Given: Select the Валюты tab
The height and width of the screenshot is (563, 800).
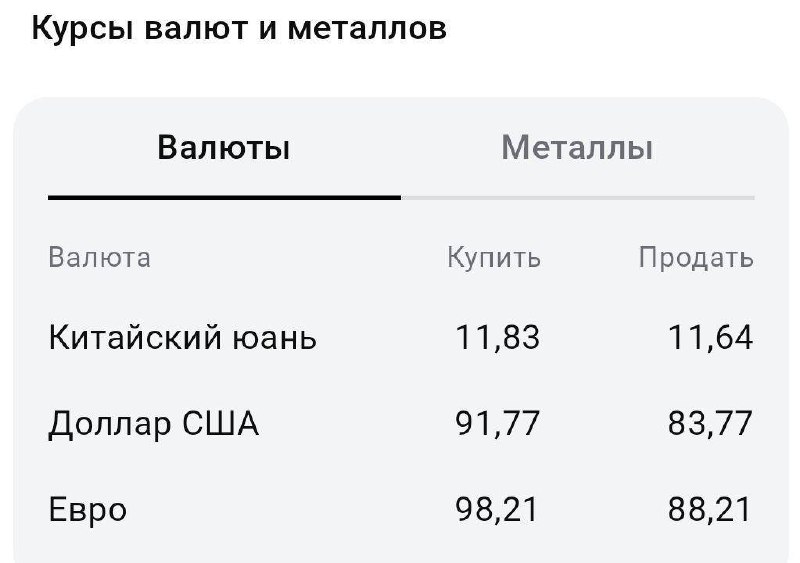Looking at the screenshot, I should (x=224, y=149).
